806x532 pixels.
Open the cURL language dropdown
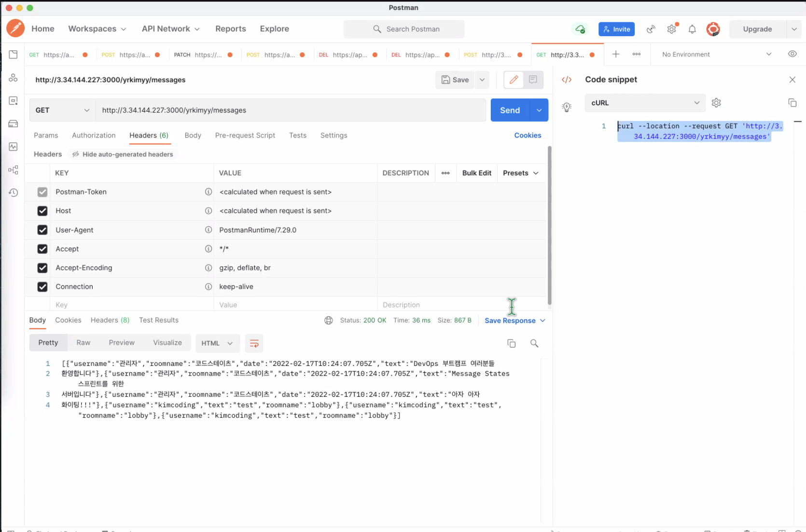pyautogui.click(x=645, y=103)
